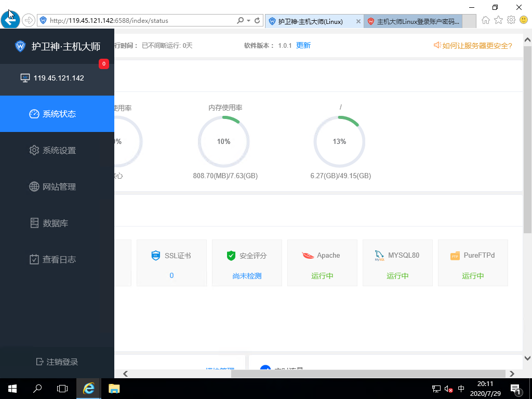The height and width of the screenshot is (399, 532).
Task: Click 软件版本 1.0.1 text
Action: [268, 46]
